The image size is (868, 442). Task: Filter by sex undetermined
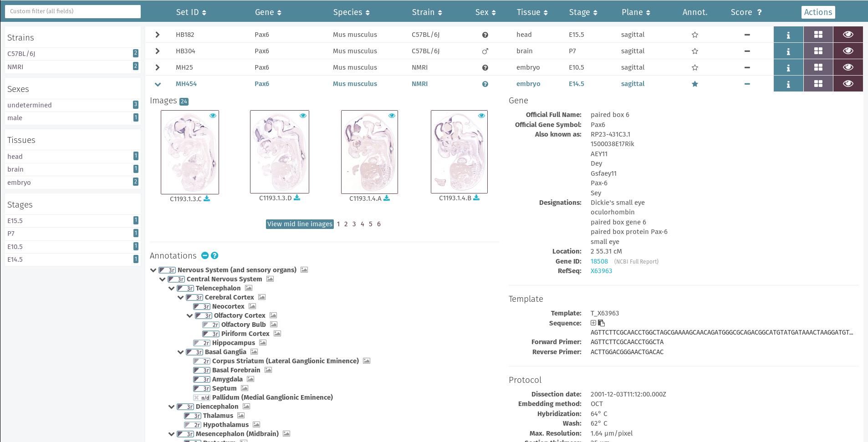tap(73, 105)
